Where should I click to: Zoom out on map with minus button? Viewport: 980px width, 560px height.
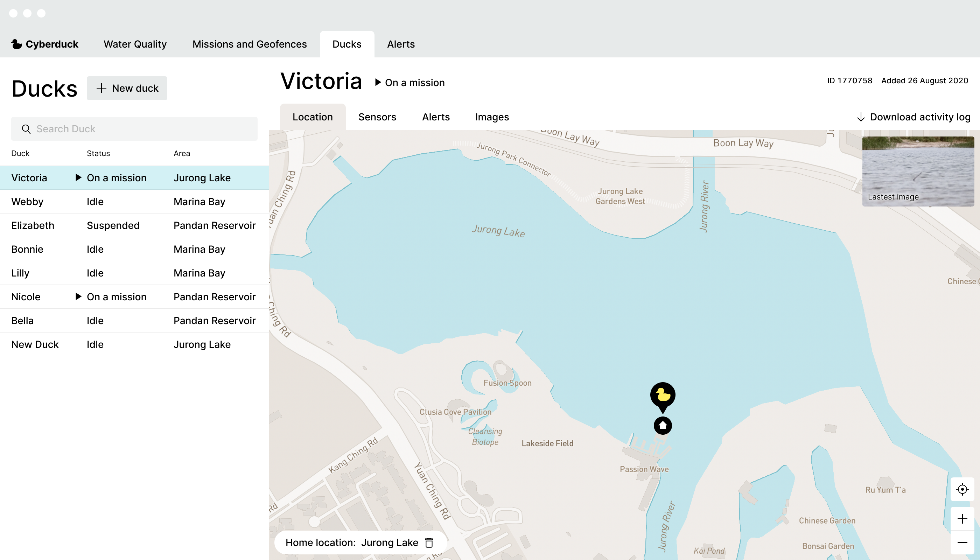[962, 542]
